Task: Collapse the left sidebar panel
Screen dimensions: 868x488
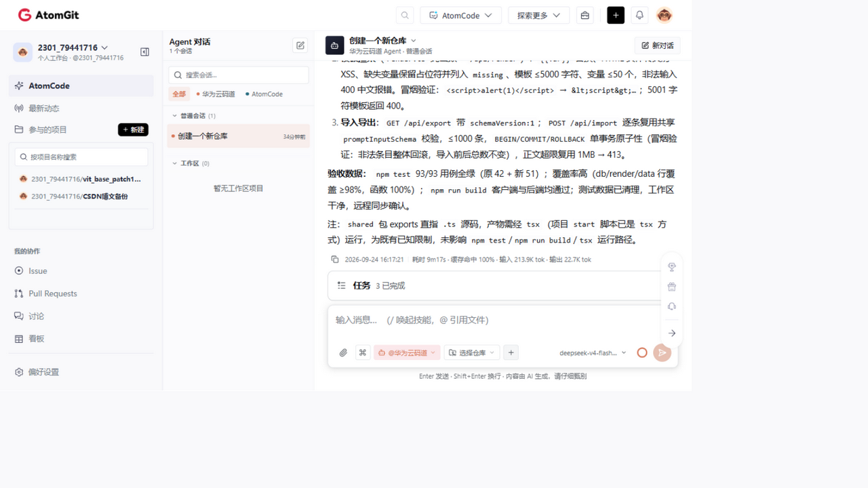Action: [144, 52]
